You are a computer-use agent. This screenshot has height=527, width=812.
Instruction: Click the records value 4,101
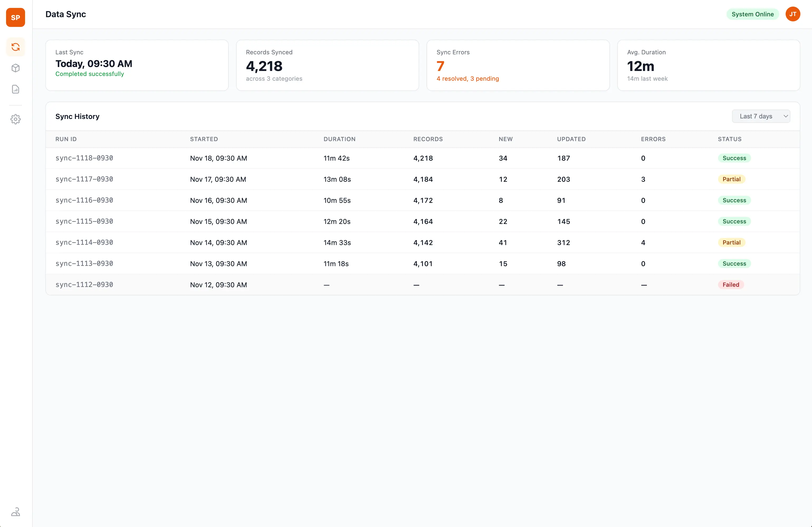click(x=423, y=264)
